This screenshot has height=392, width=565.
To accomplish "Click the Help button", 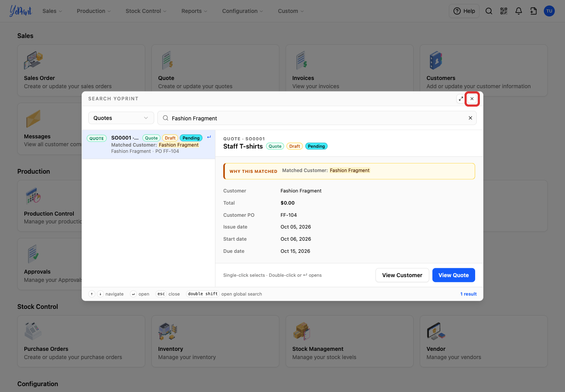I will point(464,11).
